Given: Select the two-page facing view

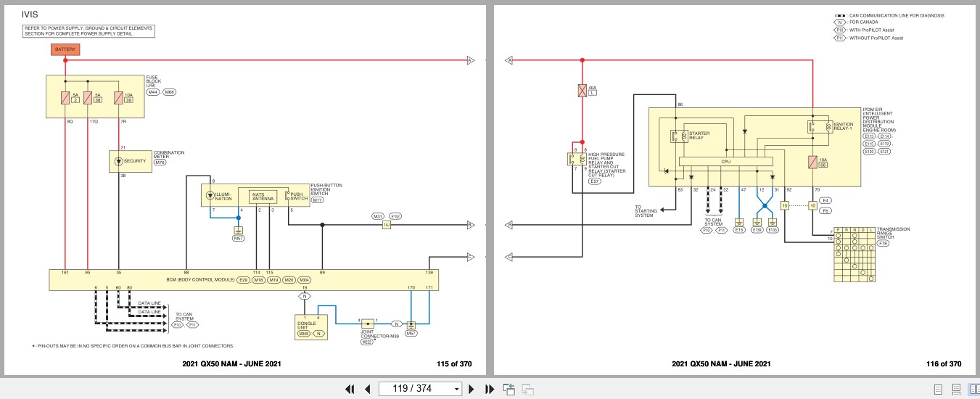Looking at the screenshot, I should click(x=973, y=389).
